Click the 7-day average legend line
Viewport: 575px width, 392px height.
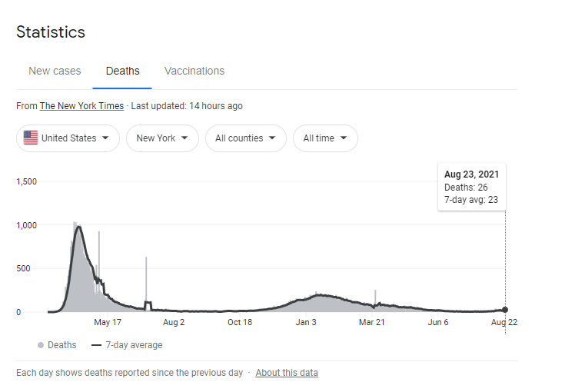96,345
